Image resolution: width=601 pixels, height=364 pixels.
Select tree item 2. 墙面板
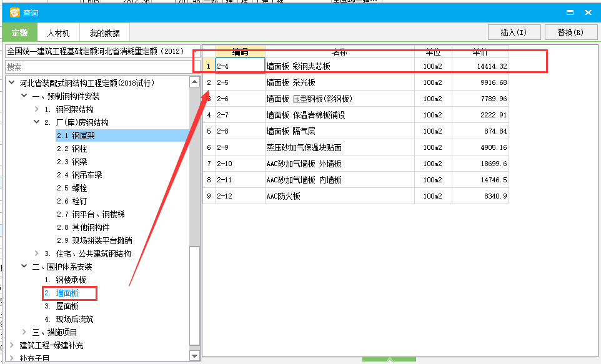(x=62, y=293)
